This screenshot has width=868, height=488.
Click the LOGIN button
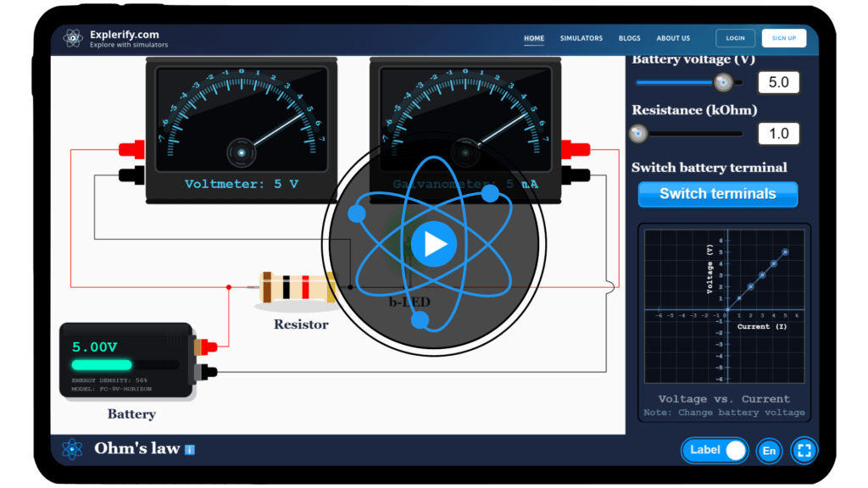(734, 37)
